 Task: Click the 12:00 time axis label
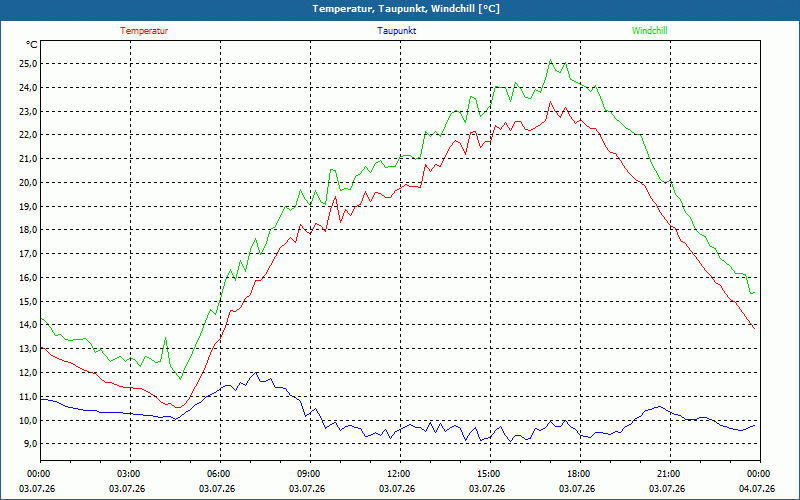click(399, 473)
